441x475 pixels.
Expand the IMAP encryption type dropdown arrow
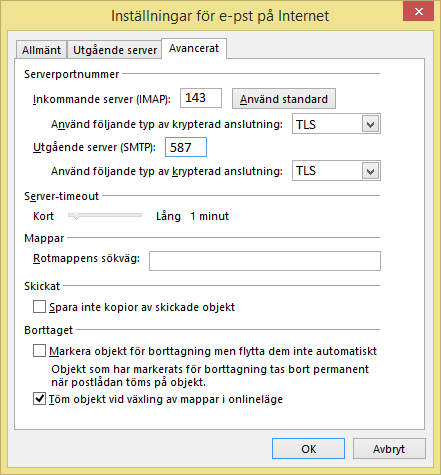[x=370, y=124]
